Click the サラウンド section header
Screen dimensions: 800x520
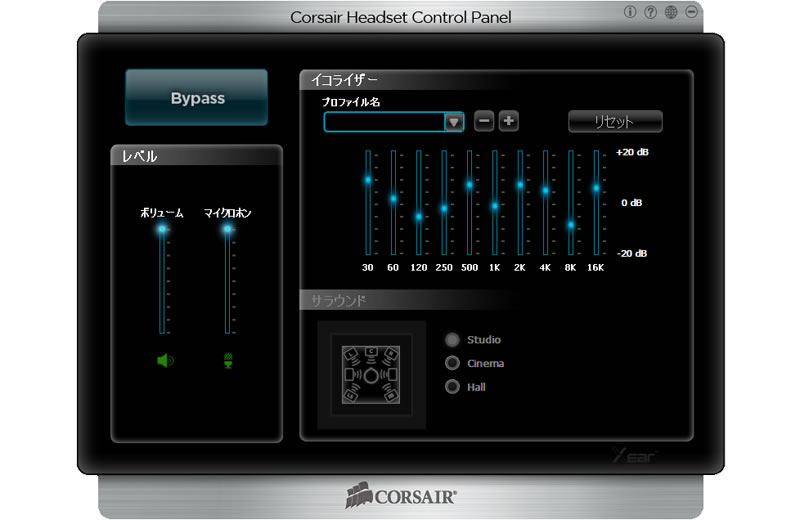[338, 301]
